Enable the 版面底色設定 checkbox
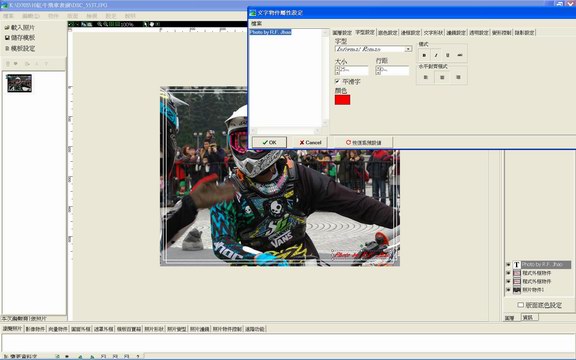576x360 pixels. click(x=520, y=305)
